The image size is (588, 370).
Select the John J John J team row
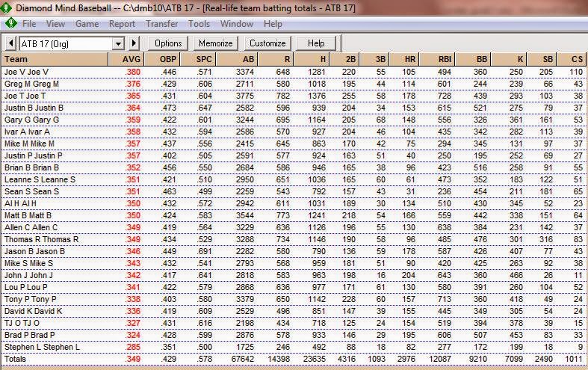pyautogui.click(x=294, y=275)
